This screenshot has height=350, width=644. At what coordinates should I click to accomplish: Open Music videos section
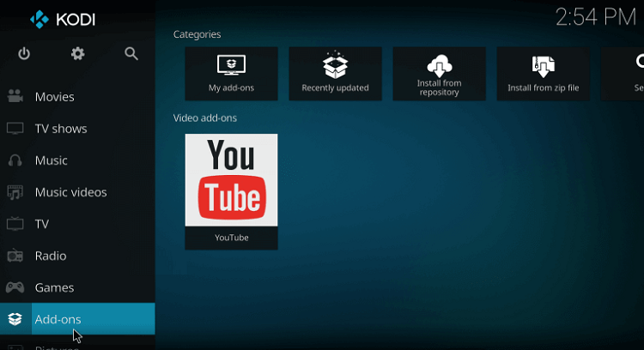coord(70,192)
